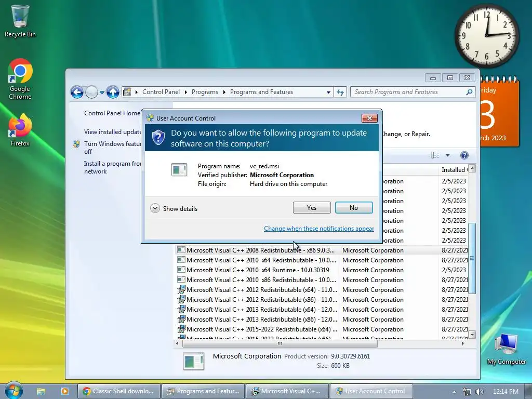The width and height of the screenshot is (532, 399).
Task: Click the refresh button beside the address bar
Action: 340,92
